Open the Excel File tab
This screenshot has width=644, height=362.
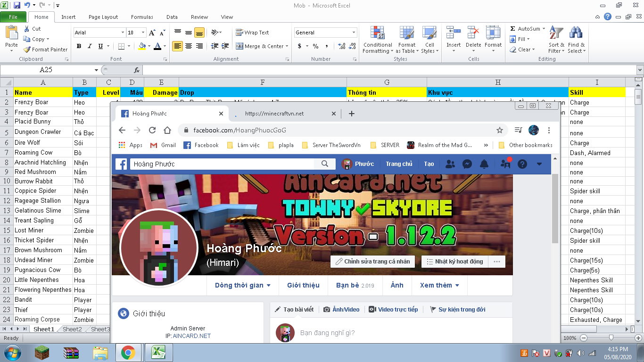(13, 17)
